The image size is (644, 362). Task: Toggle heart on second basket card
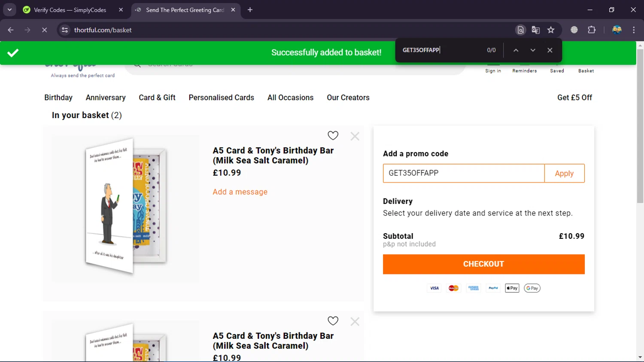(x=333, y=321)
